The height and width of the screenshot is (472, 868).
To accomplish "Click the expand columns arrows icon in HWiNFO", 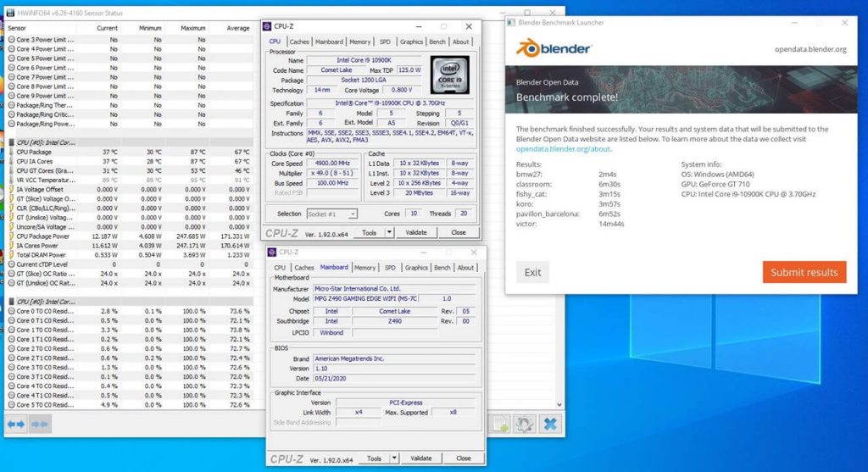I will pos(16,425).
